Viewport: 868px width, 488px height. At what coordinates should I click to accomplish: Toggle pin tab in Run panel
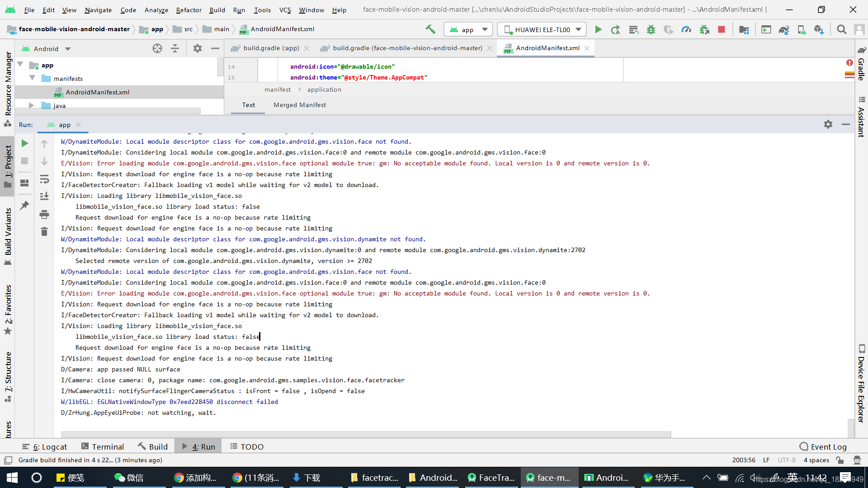(x=24, y=206)
